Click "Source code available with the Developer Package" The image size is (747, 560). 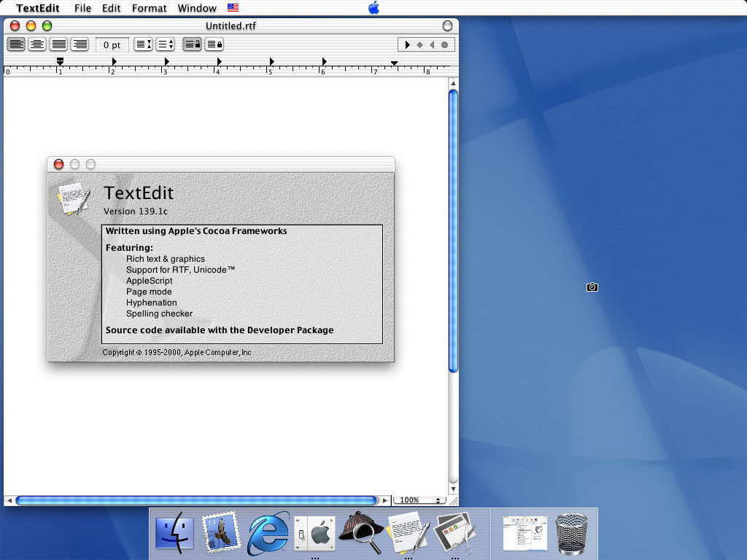click(220, 330)
